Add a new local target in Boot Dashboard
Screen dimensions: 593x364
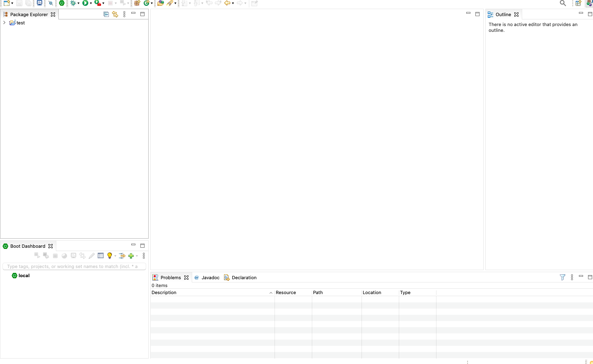(131, 256)
